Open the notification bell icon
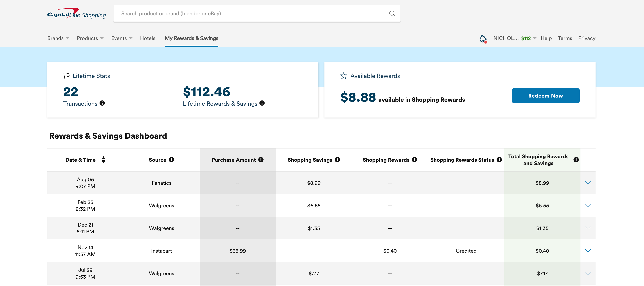Image resolution: width=644 pixels, height=286 pixels. click(x=483, y=38)
